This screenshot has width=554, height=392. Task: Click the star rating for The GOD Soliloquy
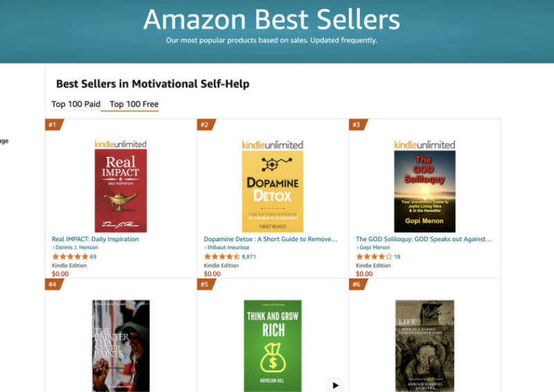point(374,257)
